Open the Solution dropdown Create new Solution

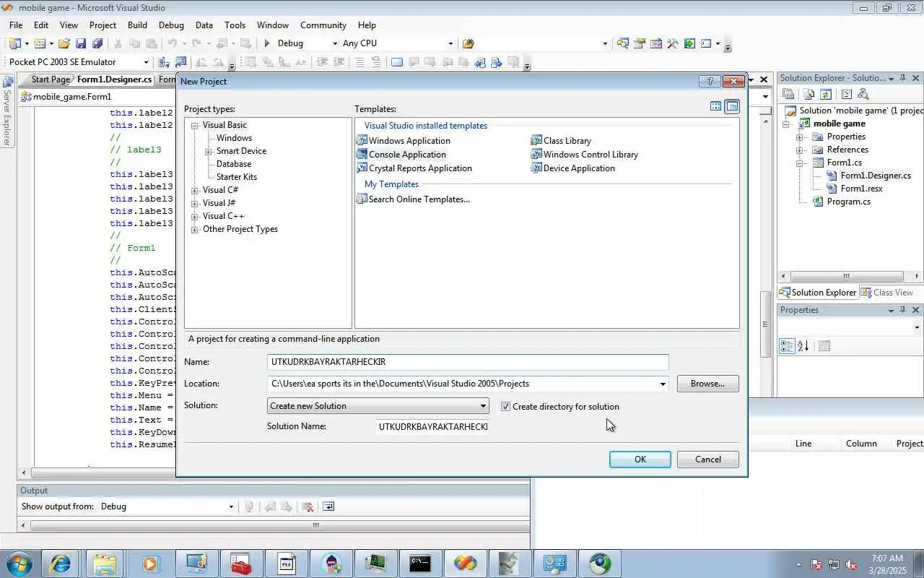[x=378, y=406]
